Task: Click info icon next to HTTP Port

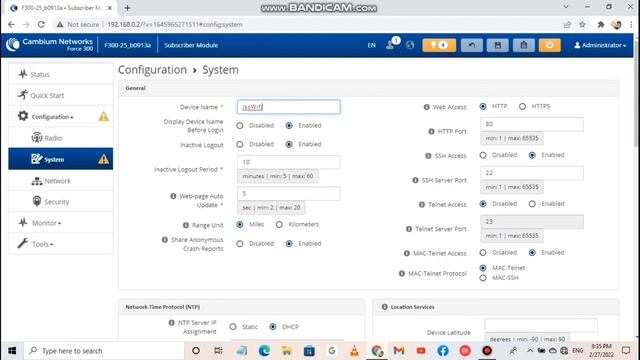Action: pyautogui.click(x=431, y=131)
